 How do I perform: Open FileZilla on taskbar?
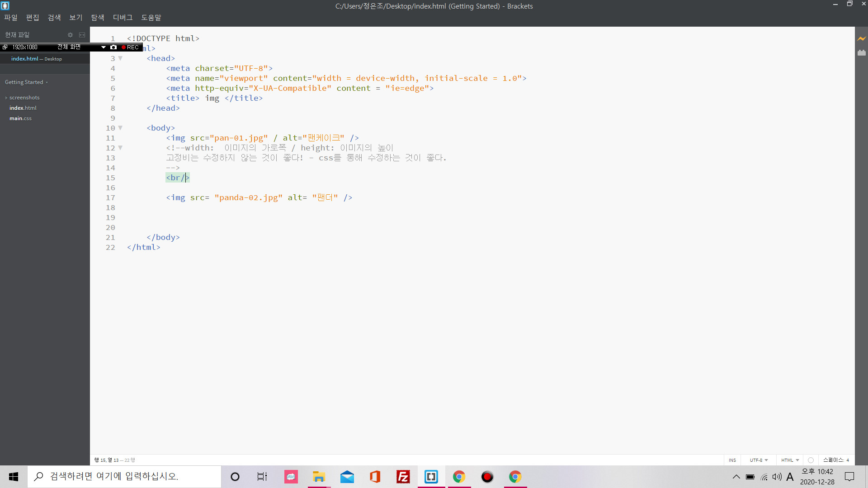403,477
